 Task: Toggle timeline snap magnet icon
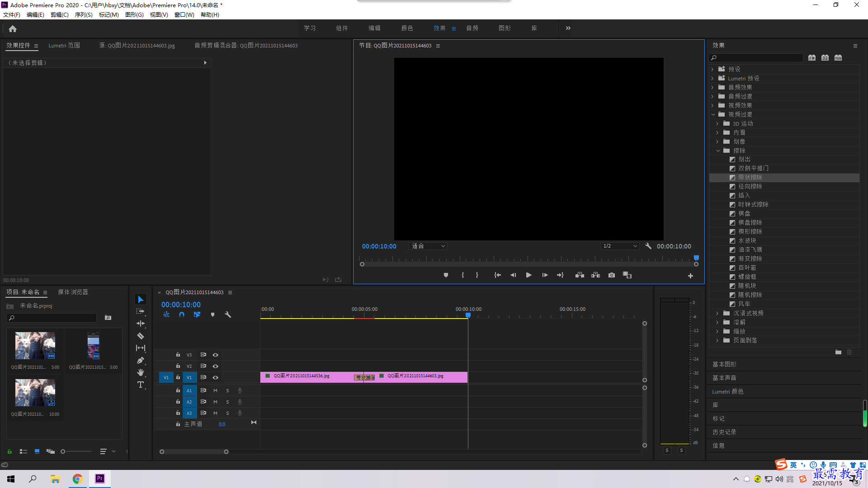click(182, 314)
